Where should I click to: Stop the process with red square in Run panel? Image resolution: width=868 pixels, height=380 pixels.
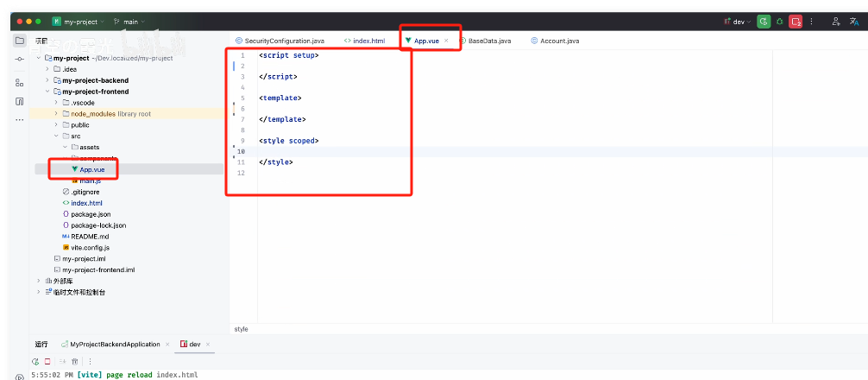tap(47, 361)
